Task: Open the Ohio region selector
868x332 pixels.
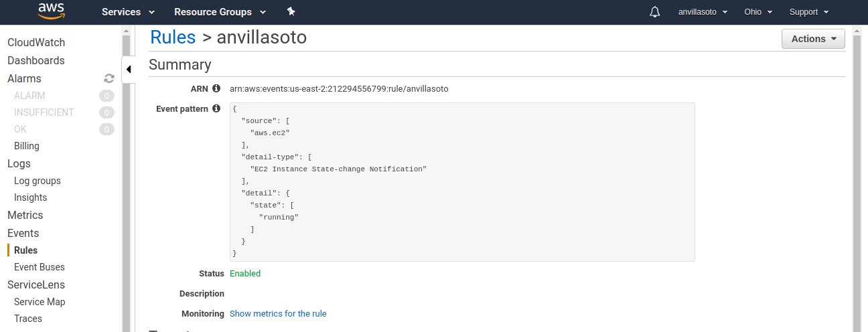Action: point(758,12)
